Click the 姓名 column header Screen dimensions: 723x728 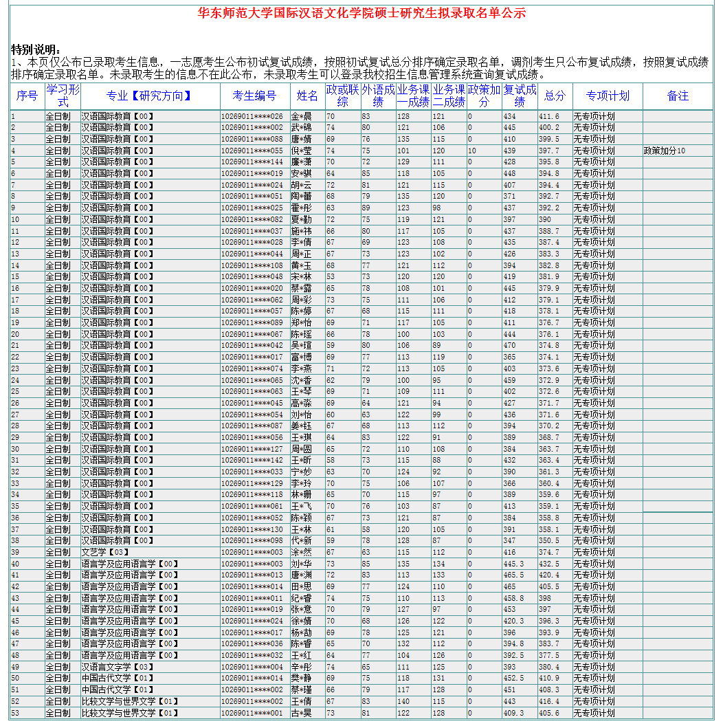point(307,96)
